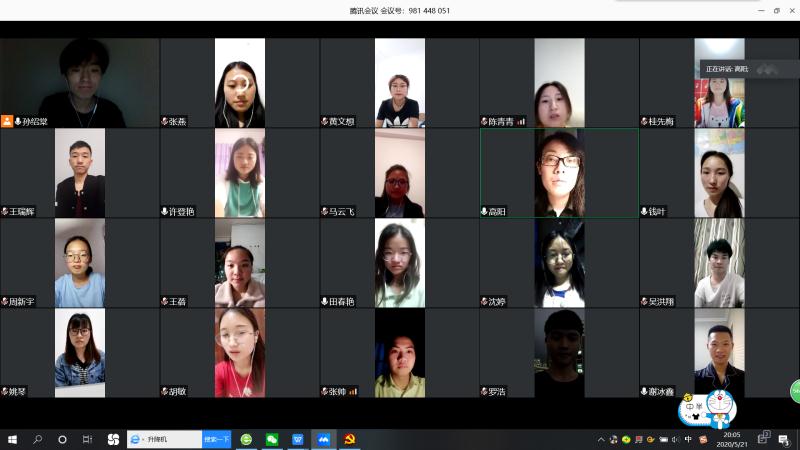Viewport: 800px width, 450px height.
Task: Click the muted mic icon beside 张燕
Action: click(x=165, y=121)
